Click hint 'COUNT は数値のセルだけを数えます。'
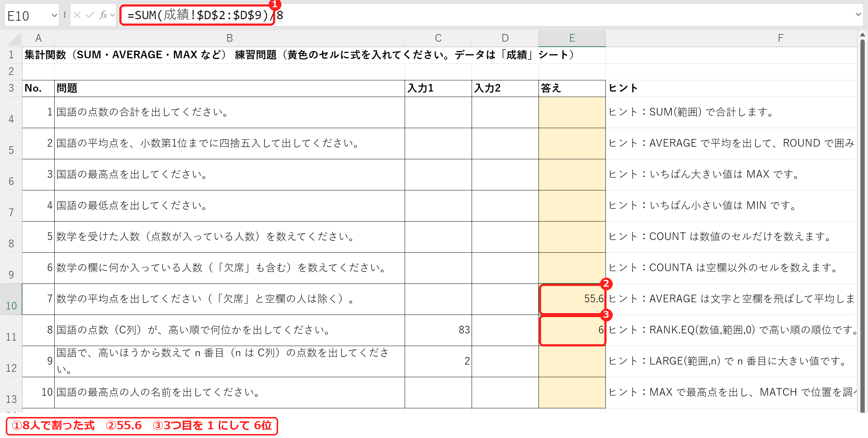The width and height of the screenshot is (868, 438). [731, 237]
